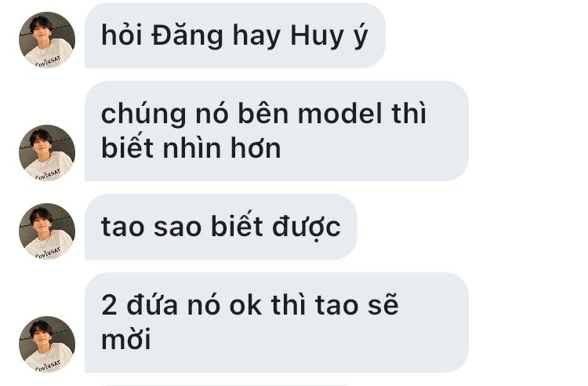Open avatar next to '2 đứa nó ok' message
Viewport: 588px width, 386px height.
point(47,344)
